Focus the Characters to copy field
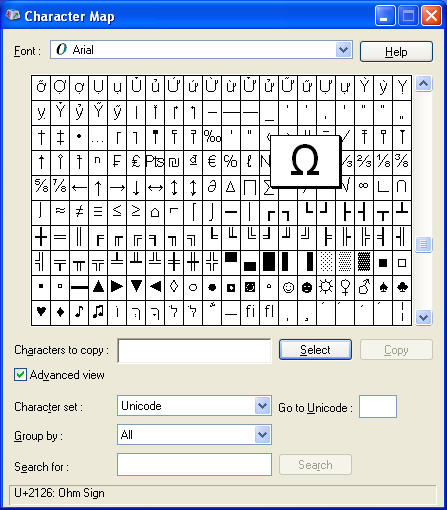Image resolution: width=447 pixels, height=510 pixels. point(194,351)
